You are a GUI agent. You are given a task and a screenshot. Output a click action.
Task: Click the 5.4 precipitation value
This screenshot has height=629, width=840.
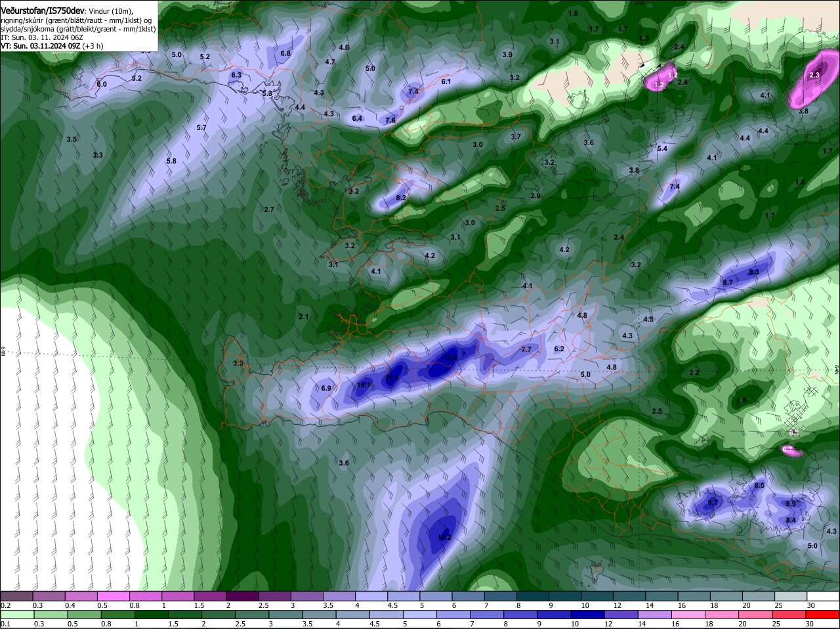[662, 149]
